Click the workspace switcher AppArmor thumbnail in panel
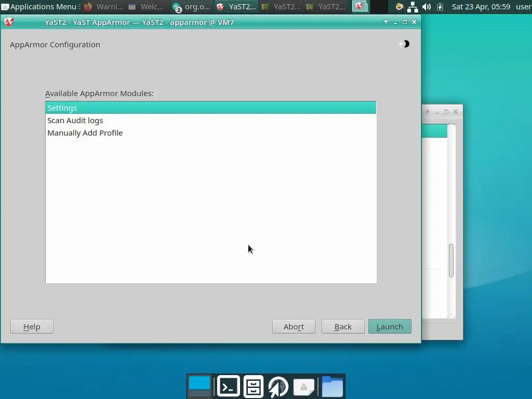Screen dimensions: 532x399 tap(360, 6)
